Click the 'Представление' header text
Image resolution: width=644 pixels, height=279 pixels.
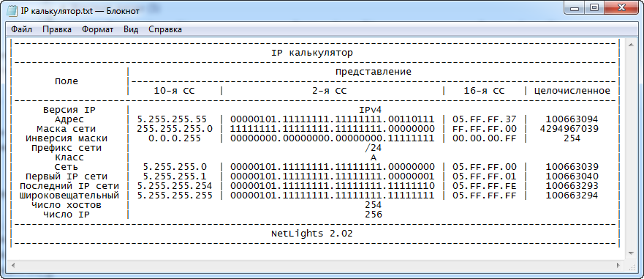[x=374, y=72]
